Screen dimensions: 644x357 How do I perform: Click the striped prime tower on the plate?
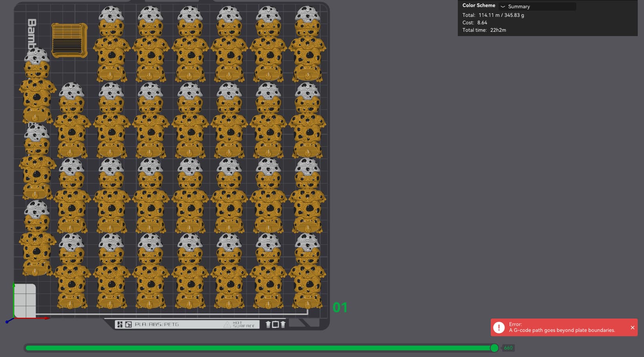coord(69,40)
